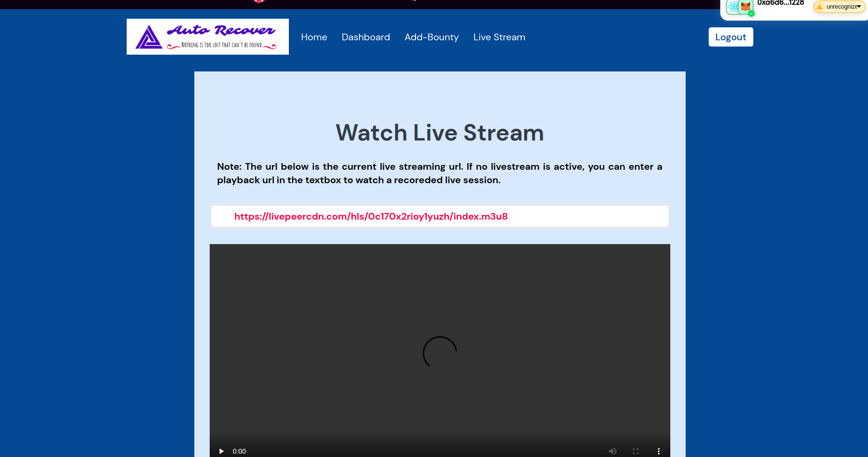Open the Add-Bounty page
Screen dimensions: 868x457
click(431, 37)
